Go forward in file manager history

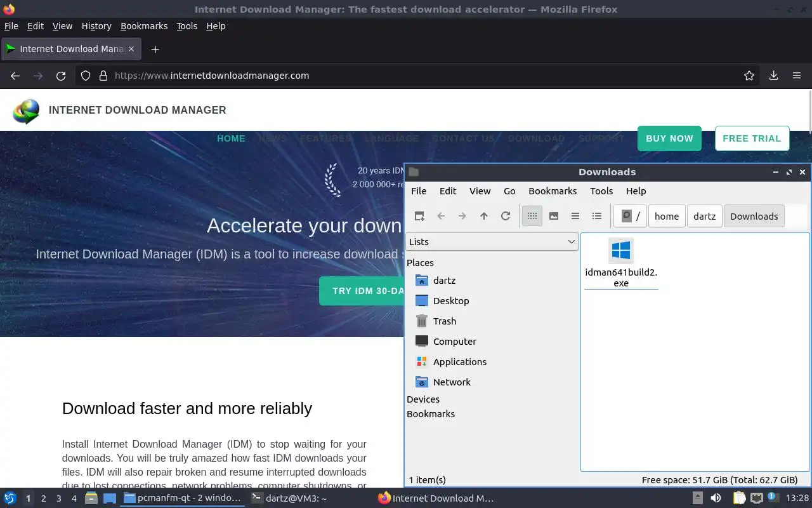coord(462,216)
